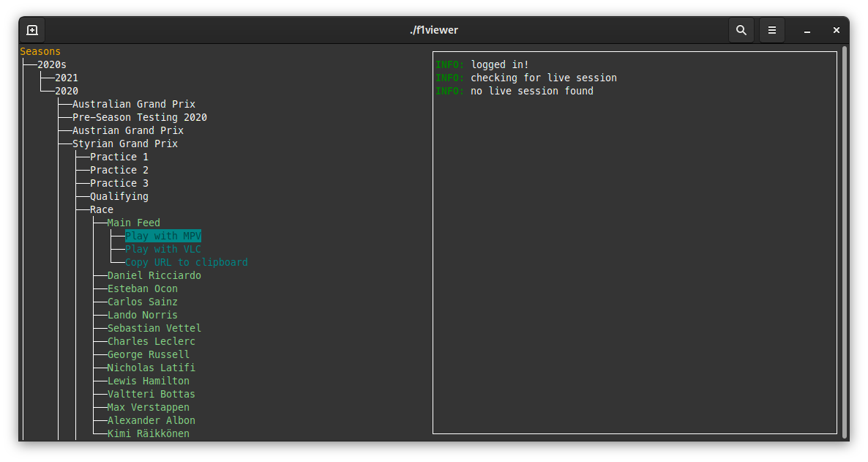Click the ./f1viewer window title
The height and width of the screenshot is (462, 868).
tap(434, 30)
